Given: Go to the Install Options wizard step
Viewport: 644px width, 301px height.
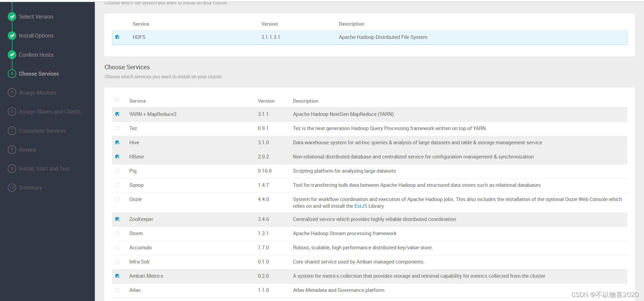Looking at the screenshot, I should point(36,35).
